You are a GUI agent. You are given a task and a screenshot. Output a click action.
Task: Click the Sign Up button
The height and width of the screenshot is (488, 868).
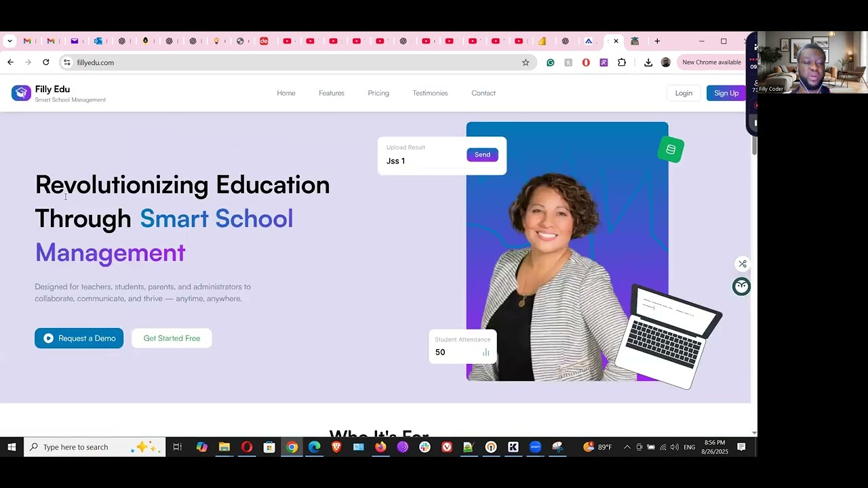click(726, 93)
